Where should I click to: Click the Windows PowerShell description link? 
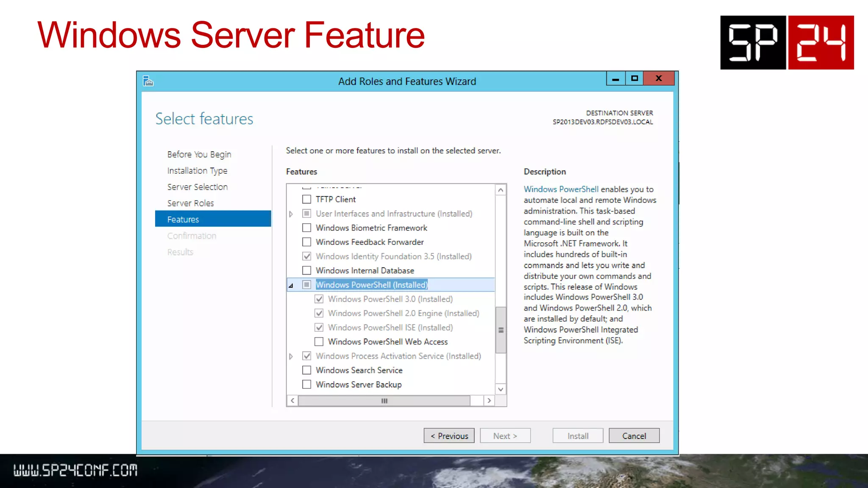pos(561,189)
